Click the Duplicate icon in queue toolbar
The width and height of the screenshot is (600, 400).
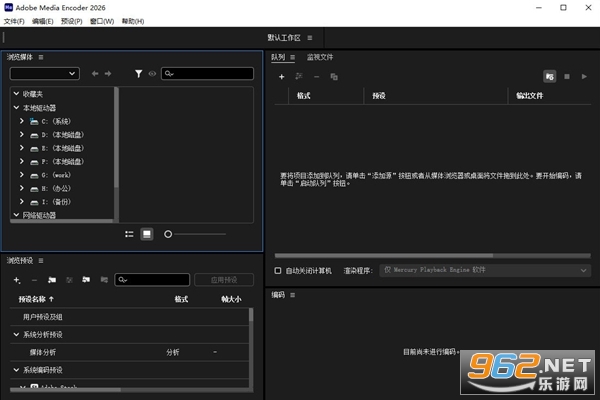pyautogui.click(x=334, y=77)
